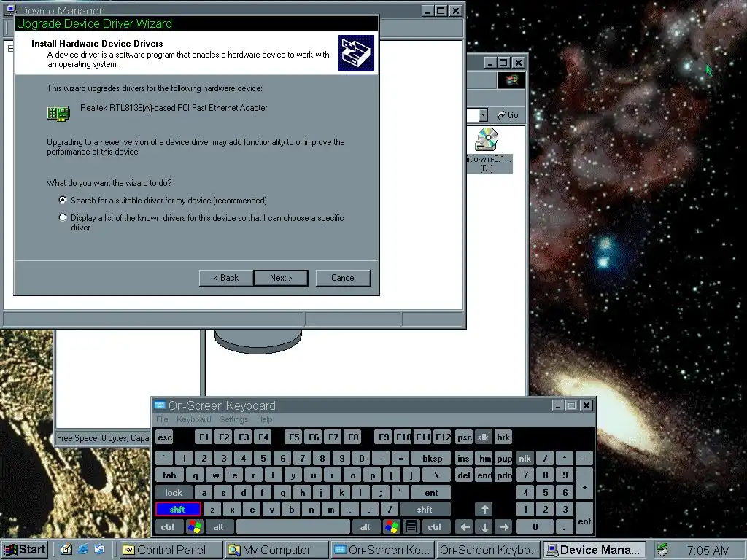Click the right arrow key on keyboard

pyautogui.click(x=504, y=526)
